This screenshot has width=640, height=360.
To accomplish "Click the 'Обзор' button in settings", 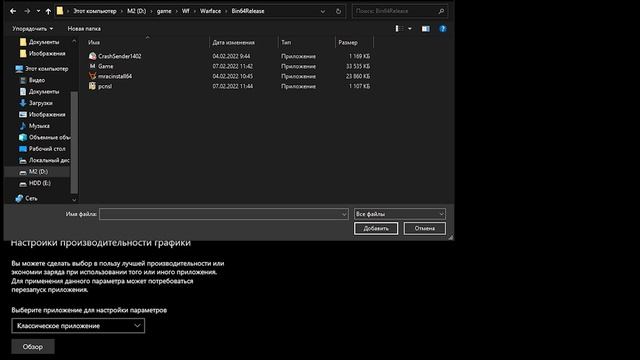I will coord(33,347).
